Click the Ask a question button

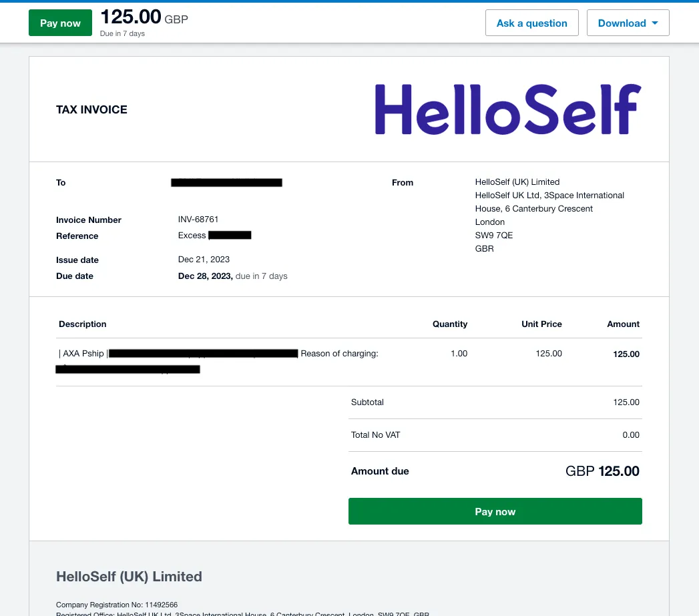(531, 23)
